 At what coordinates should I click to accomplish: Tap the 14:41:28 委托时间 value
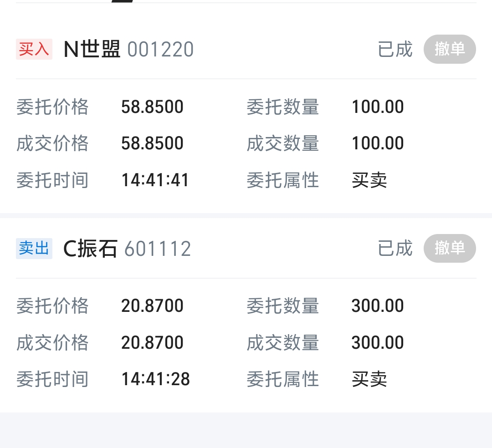tap(155, 379)
